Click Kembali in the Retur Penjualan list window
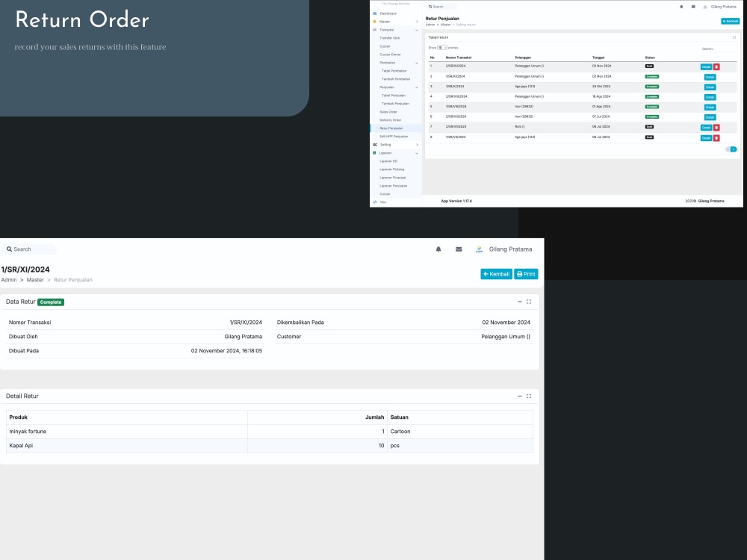Viewport: 747px width, 560px height. coord(731,21)
